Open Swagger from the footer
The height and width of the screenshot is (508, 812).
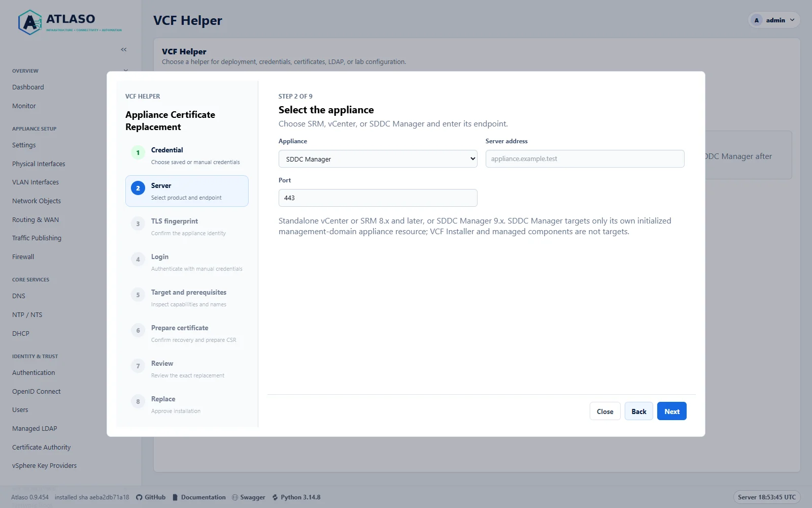tap(249, 497)
